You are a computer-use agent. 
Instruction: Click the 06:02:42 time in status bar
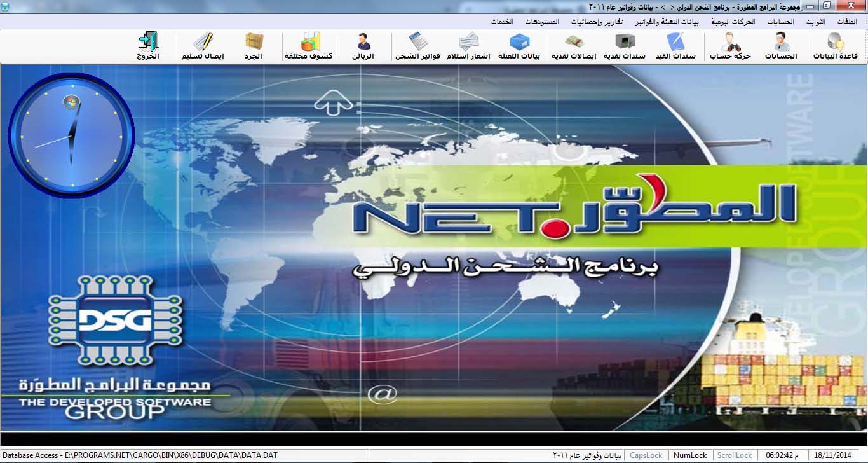click(783, 455)
